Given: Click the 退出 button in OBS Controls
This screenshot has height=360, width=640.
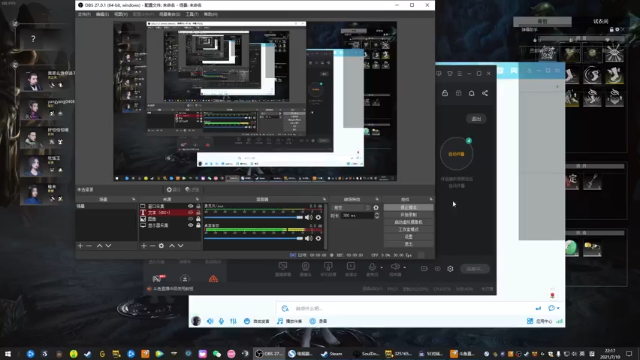Looking at the screenshot, I should [x=409, y=244].
